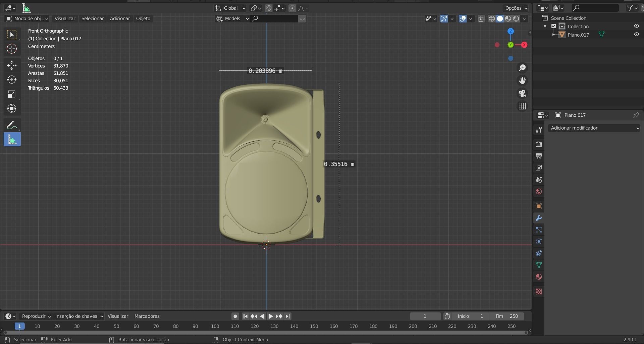This screenshot has width=644, height=344.
Task: Activate the 3D Cursor tool
Action: click(12, 49)
